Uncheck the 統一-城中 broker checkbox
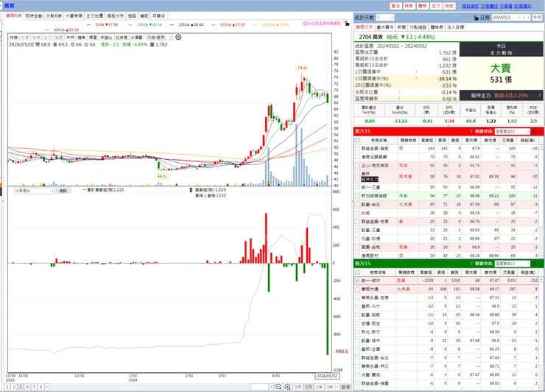This screenshot has height=392, width=545. point(357,280)
